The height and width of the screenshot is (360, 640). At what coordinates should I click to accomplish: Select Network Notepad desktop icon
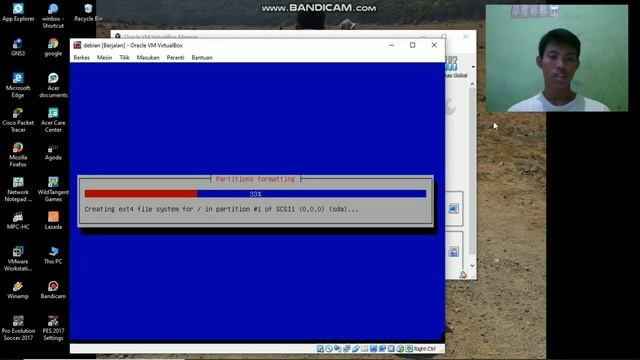tap(18, 189)
